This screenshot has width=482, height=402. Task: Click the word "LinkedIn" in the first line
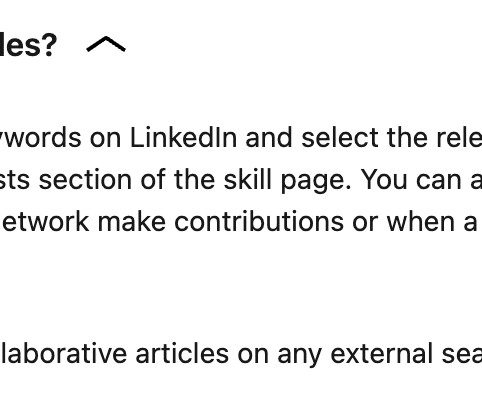pyautogui.click(x=183, y=137)
